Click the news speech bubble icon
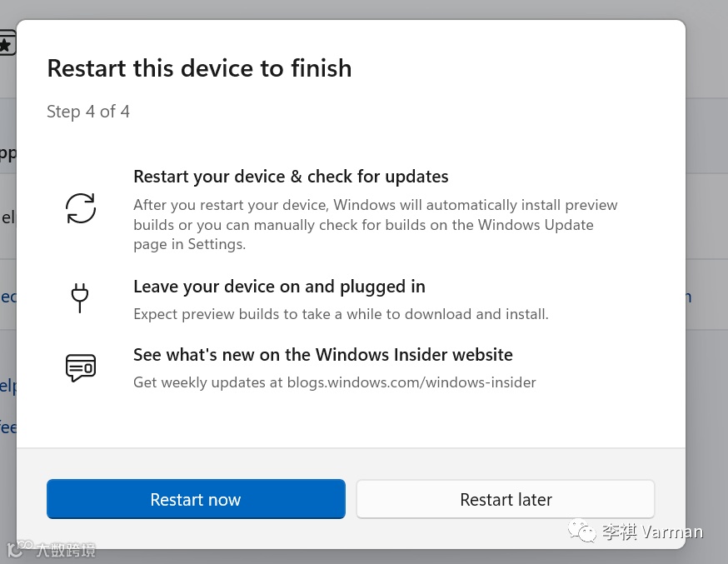This screenshot has width=728, height=564. [x=81, y=367]
